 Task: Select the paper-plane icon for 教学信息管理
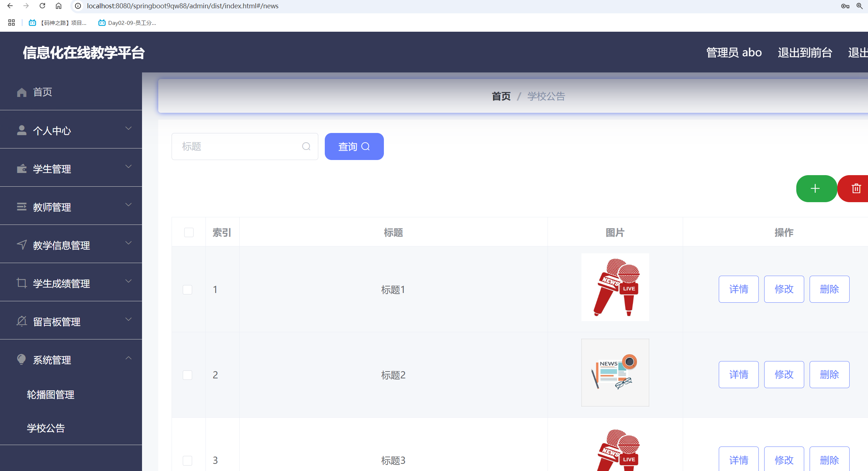tap(21, 245)
